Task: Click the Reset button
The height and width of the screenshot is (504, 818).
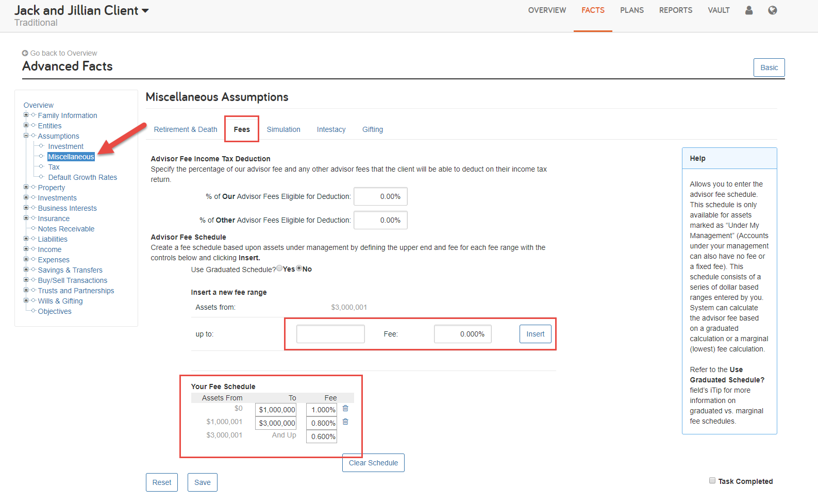Action: (162, 482)
